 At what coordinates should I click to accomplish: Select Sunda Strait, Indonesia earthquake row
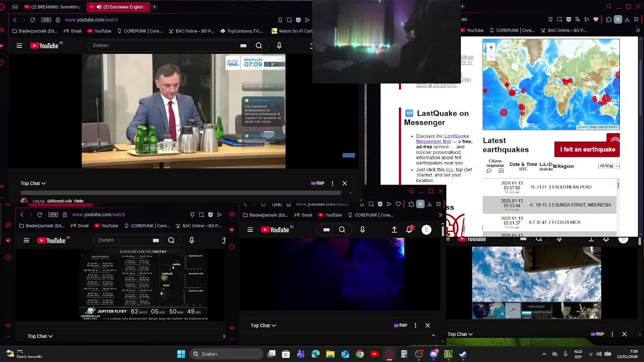(x=549, y=205)
